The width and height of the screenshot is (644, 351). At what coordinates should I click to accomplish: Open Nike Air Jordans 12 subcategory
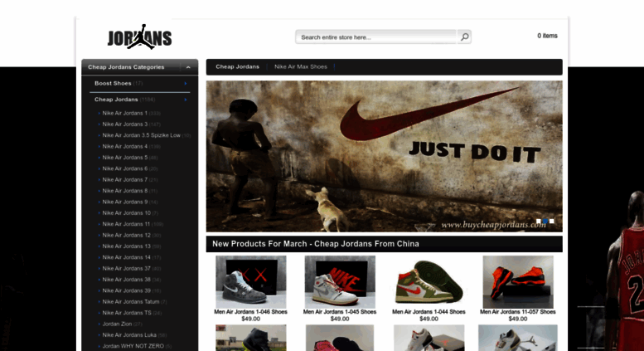(x=127, y=235)
